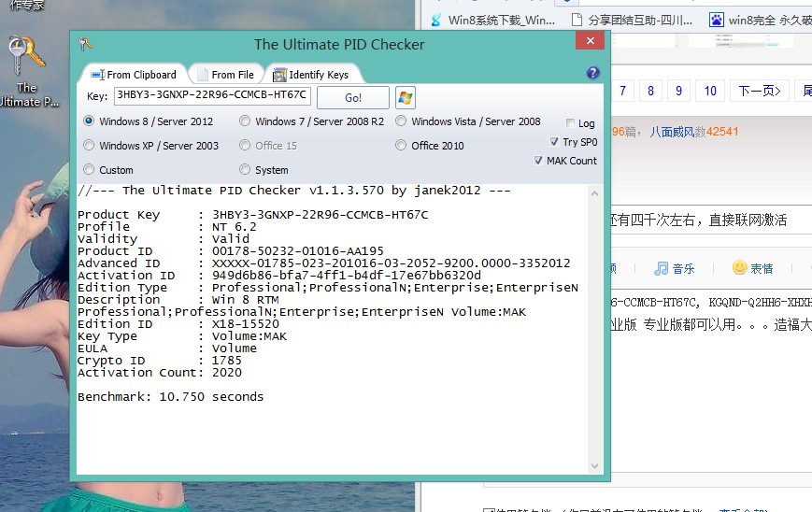Image resolution: width=812 pixels, height=512 pixels.
Task: Click the Activation Count value 2020
Action: (227, 373)
